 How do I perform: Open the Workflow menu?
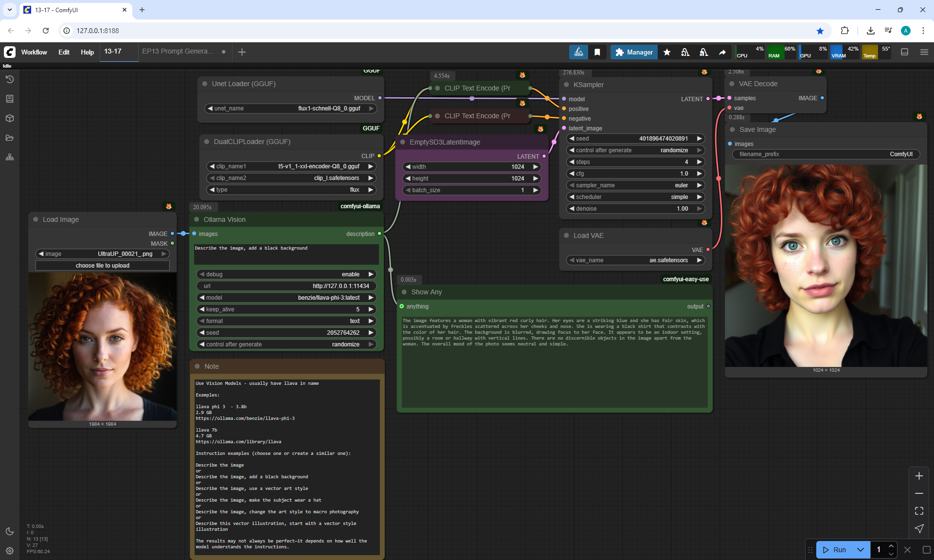pyautogui.click(x=34, y=52)
